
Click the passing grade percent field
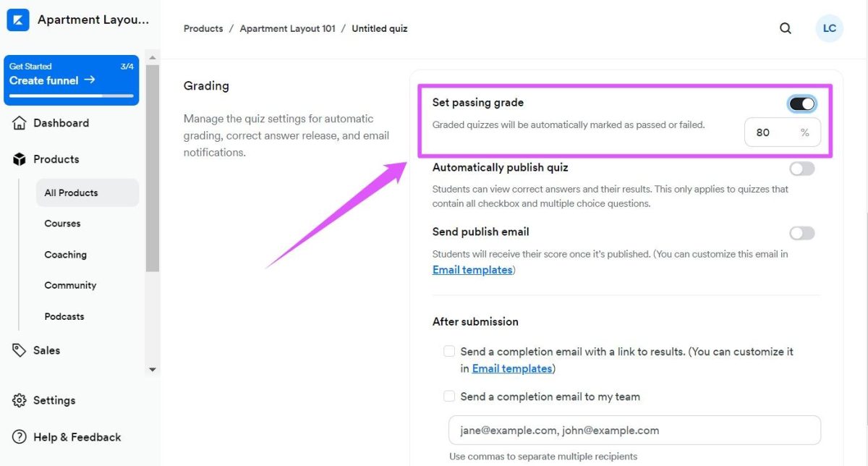coord(783,132)
